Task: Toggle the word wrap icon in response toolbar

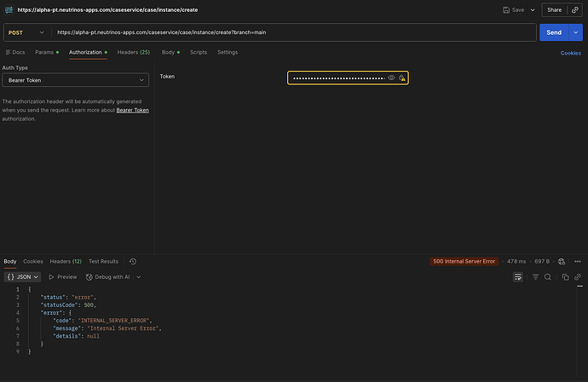Action: point(518,277)
